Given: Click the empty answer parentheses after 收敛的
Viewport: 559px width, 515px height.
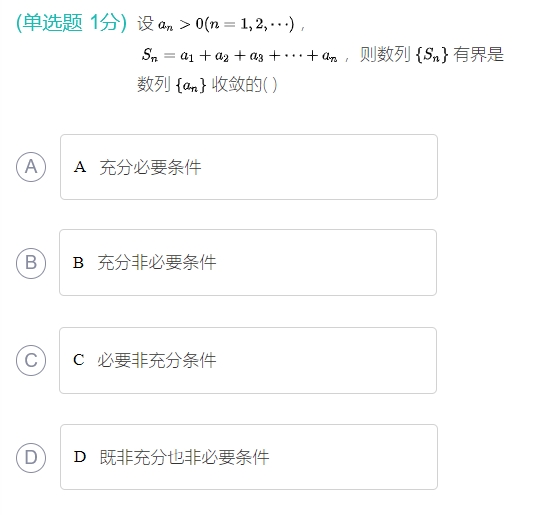Looking at the screenshot, I should point(270,85).
